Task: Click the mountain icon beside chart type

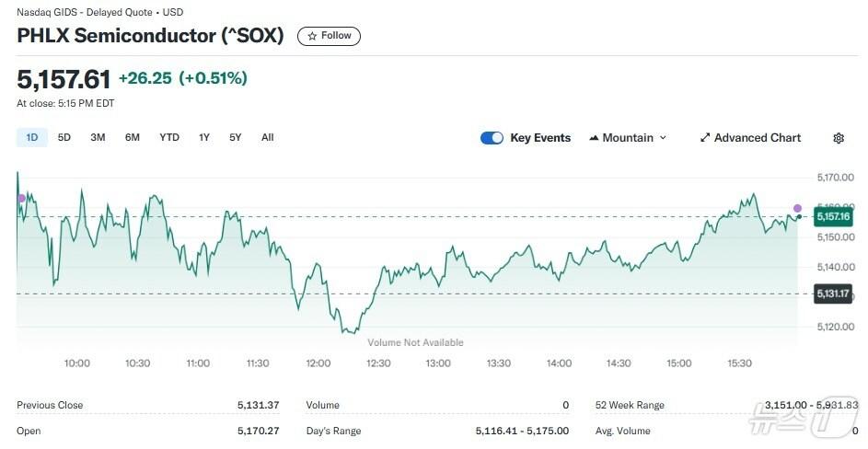Action: (593, 138)
